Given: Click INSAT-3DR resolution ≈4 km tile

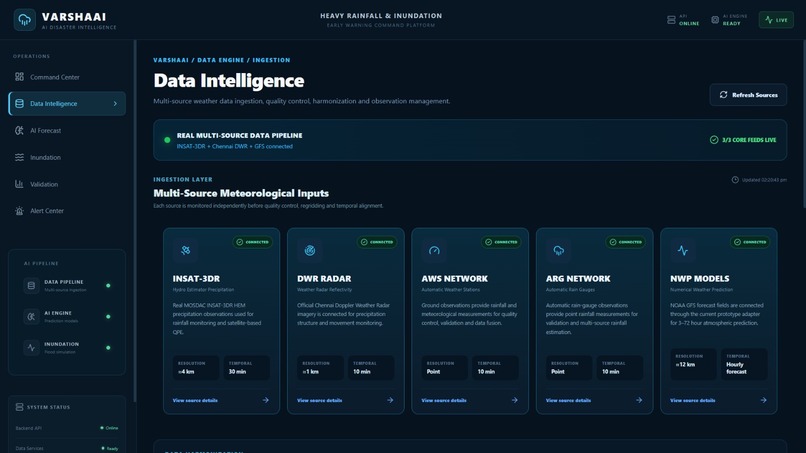Looking at the screenshot, I should [x=196, y=368].
